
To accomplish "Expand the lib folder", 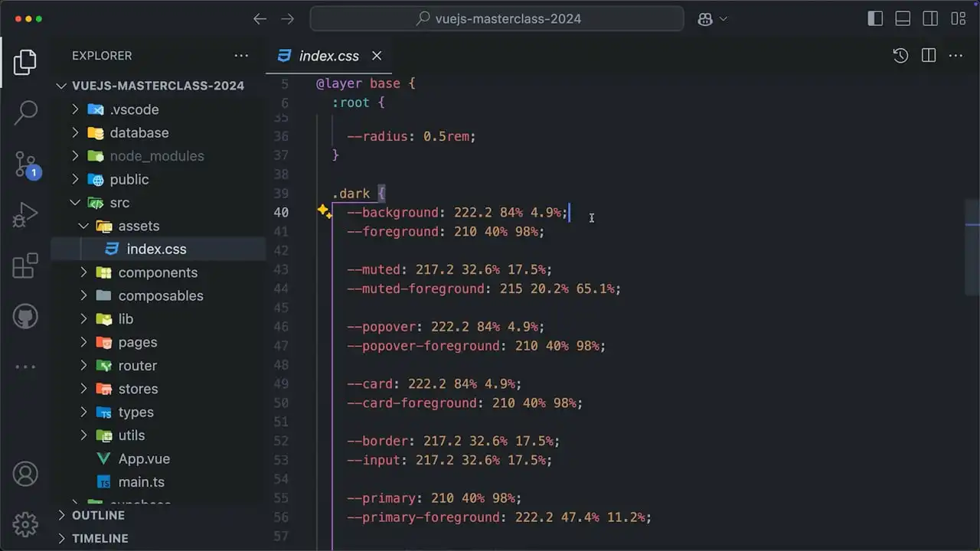I will coord(158,319).
